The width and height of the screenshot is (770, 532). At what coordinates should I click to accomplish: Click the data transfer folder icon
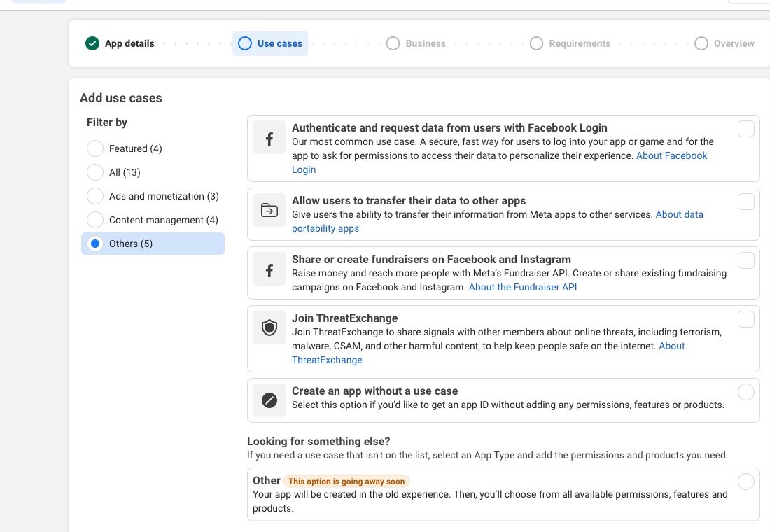(x=269, y=210)
